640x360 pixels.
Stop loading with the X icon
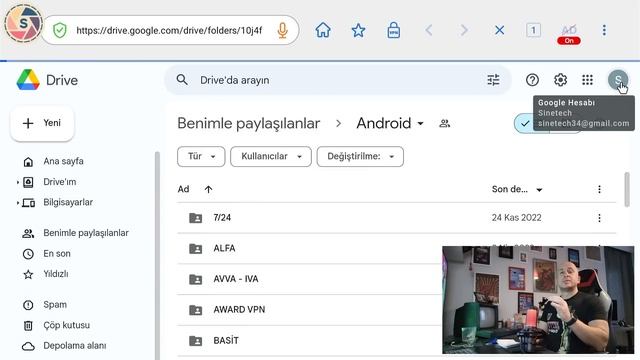click(x=499, y=30)
